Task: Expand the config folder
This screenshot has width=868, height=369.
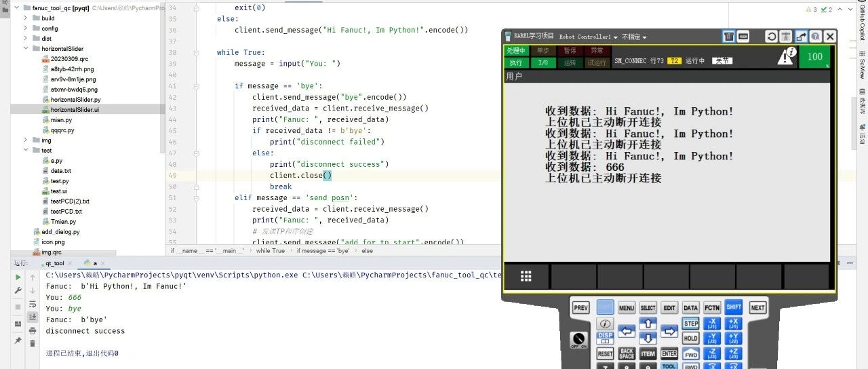Action: coord(26,28)
